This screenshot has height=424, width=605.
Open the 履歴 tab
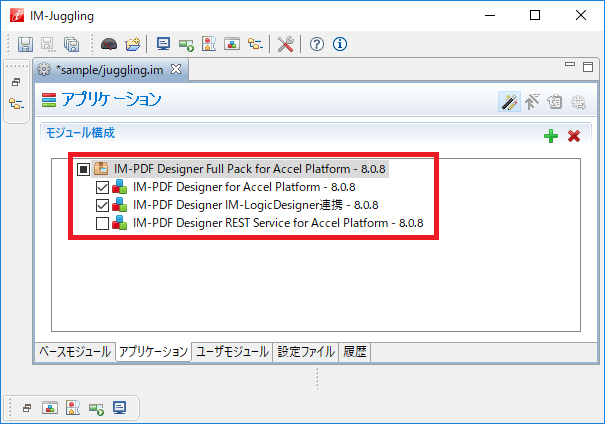(355, 351)
